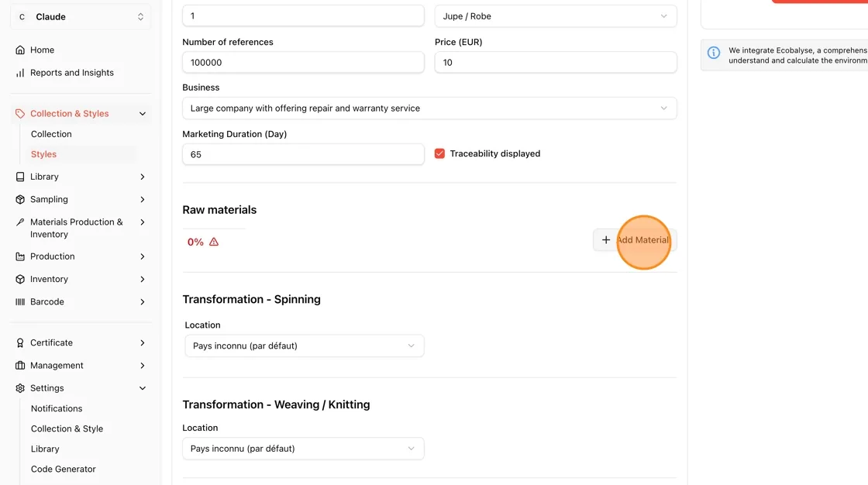Click the C avatar beside Claude
868x485 pixels.
coord(22,17)
